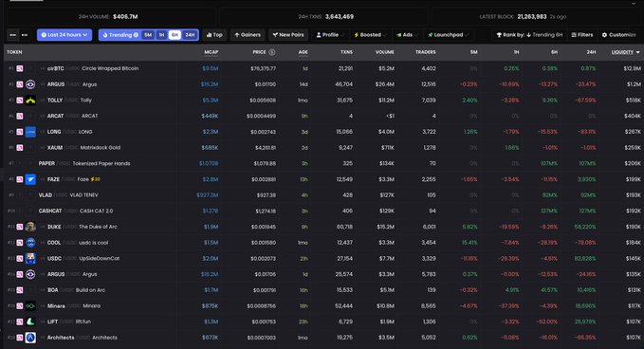
Task: Click the pink DEX icon beside BOA
Action: (x=20, y=290)
